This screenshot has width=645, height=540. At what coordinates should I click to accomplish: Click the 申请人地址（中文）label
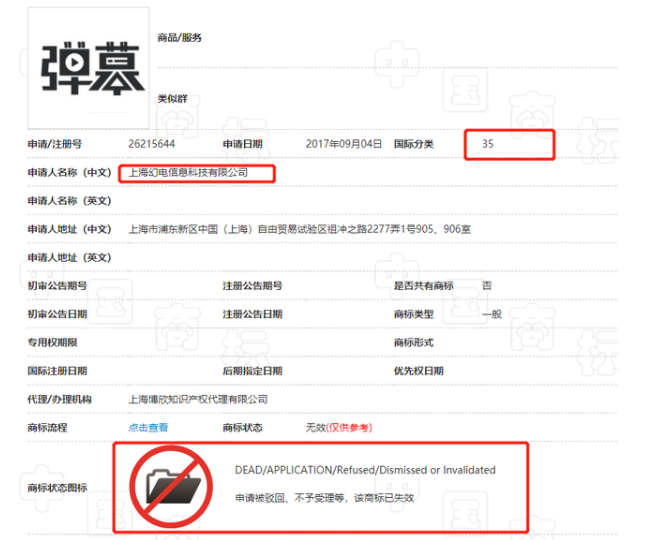(x=70, y=229)
